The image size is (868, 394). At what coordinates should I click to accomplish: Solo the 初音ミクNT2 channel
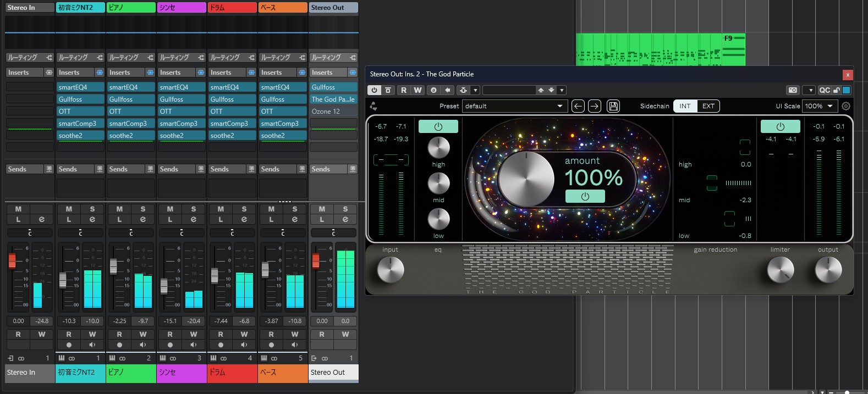coord(92,209)
